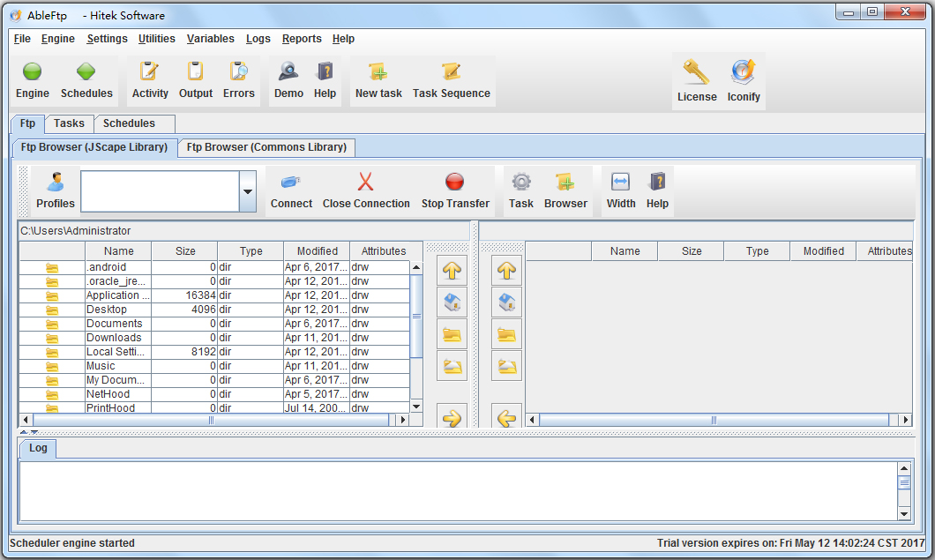
Task: Click remote pane horizontal scrollbar thumb
Action: 714,420
